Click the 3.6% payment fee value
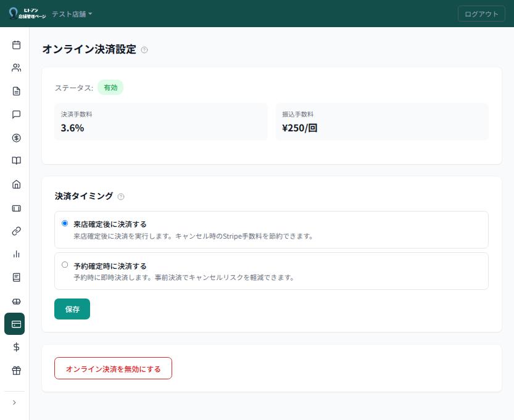Viewport: 514px width, 420px height. (72, 128)
